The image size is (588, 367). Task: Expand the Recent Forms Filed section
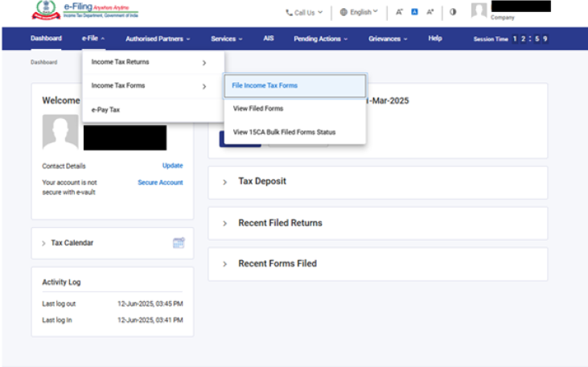tap(278, 263)
